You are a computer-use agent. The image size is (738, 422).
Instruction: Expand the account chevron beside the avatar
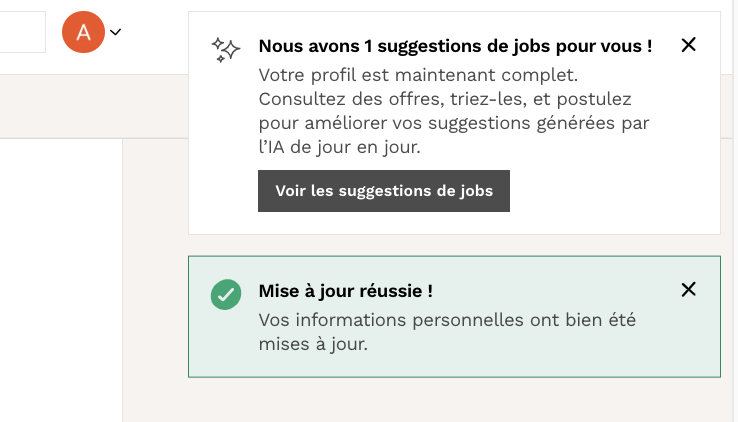click(x=116, y=32)
